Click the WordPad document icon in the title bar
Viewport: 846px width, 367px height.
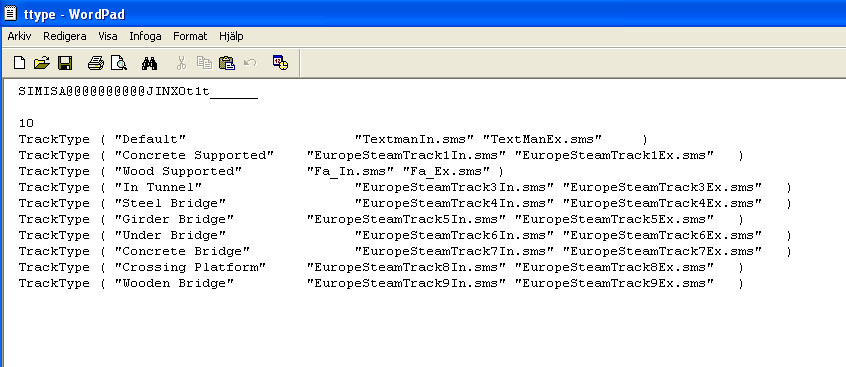[x=10, y=13]
